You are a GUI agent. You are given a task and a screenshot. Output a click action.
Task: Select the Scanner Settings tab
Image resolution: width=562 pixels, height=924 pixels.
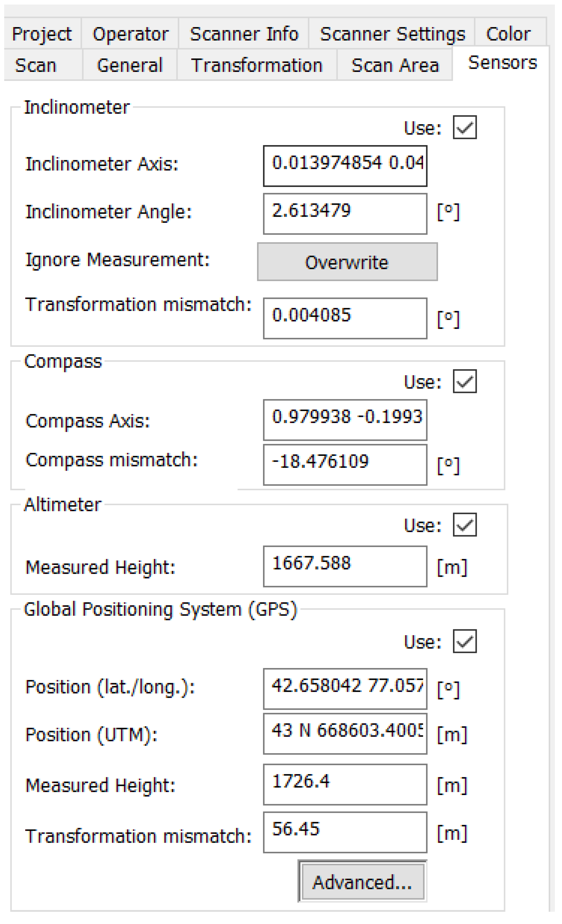[392, 34]
